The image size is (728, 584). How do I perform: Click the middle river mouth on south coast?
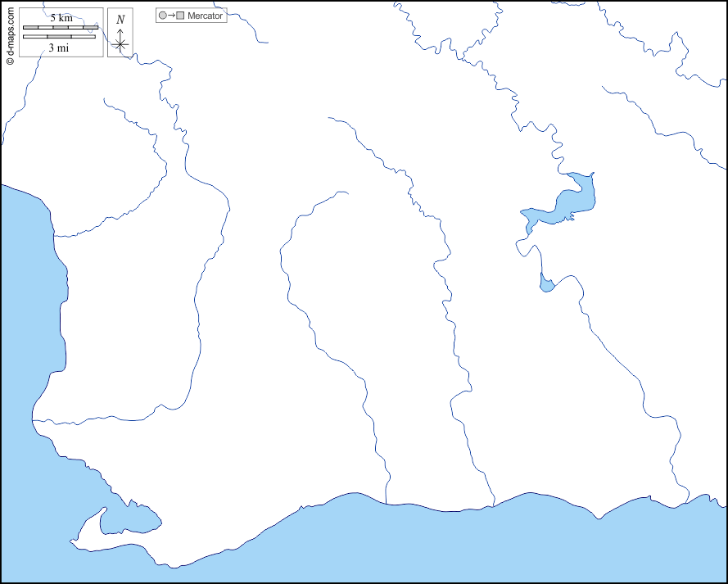(494, 505)
